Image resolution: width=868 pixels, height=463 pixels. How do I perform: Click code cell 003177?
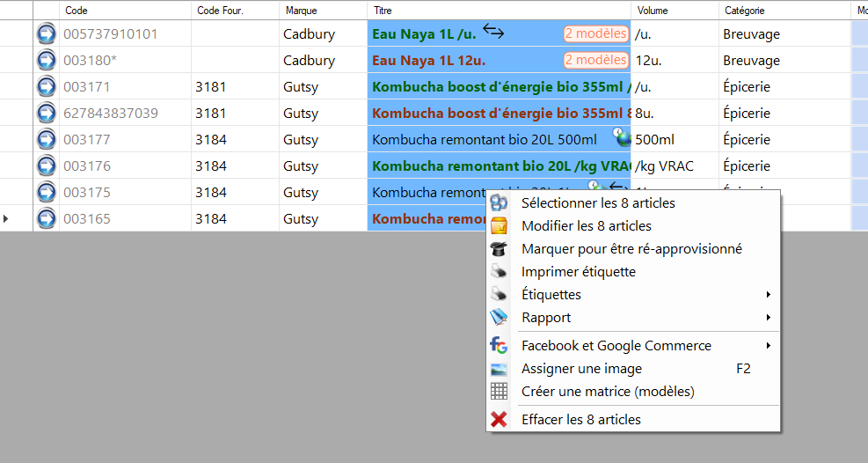pos(125,140)
